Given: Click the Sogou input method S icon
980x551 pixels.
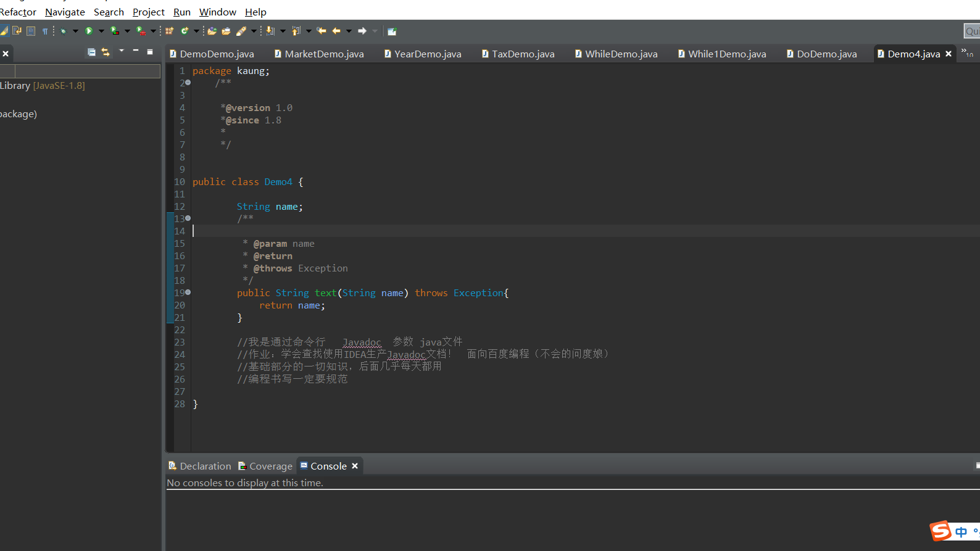Looking at the screenshot, I should click(x=941, y=531).
